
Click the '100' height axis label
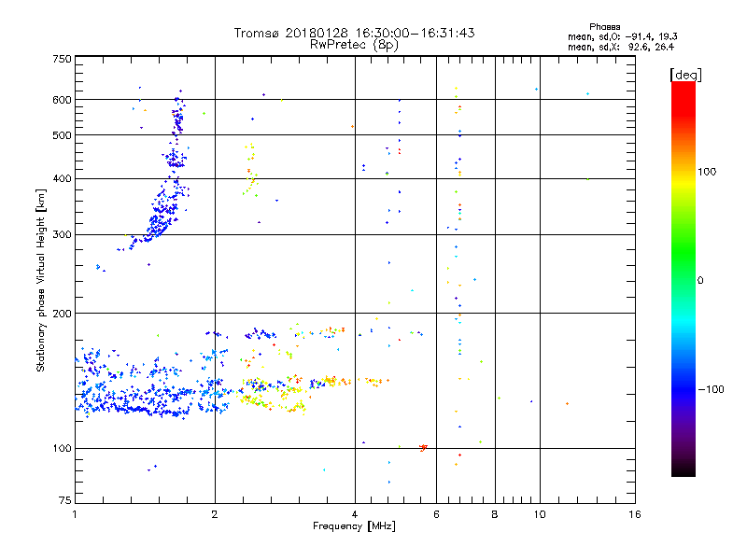62,448
